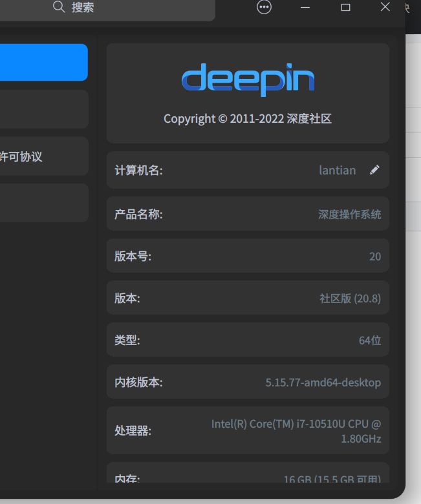The height and width of the screenshot is (504, 421).
Task: Open the 许可协议 sidebar entry
Action: point(44,156)
